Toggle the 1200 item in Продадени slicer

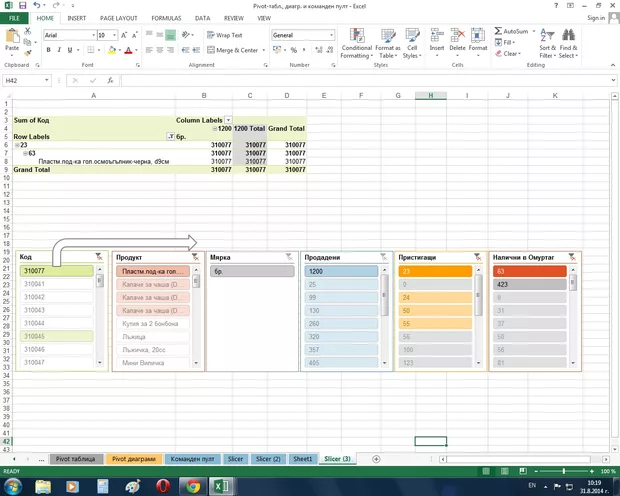[x=341, y=271]
